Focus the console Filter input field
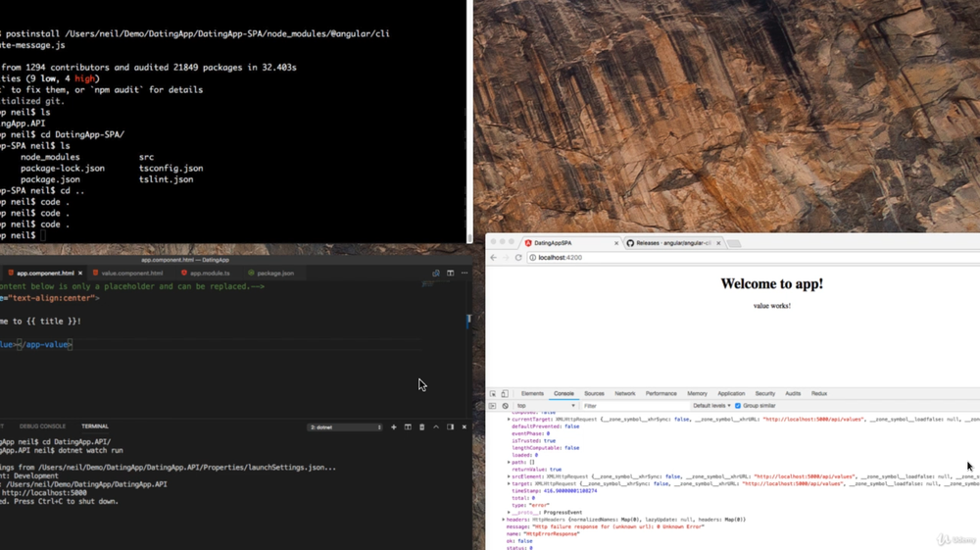The height and width of the screenshot is (550, 980). [634, 406]
